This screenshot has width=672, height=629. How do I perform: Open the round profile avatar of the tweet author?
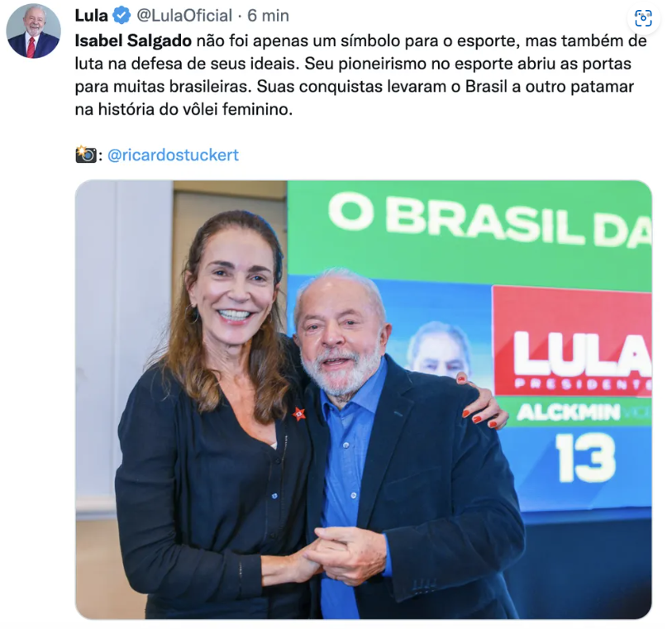(33, 31)
